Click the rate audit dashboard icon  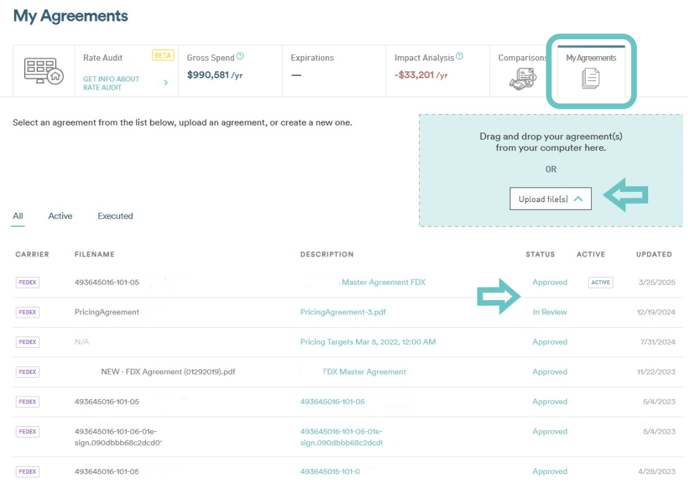pos(43,70)
